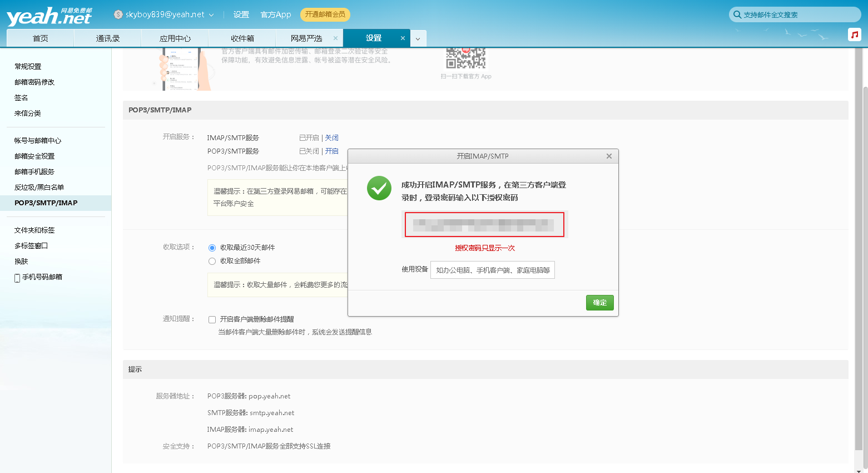
Task: Select the 收取最近30天邮件 radio option
Action: (212, 248)
